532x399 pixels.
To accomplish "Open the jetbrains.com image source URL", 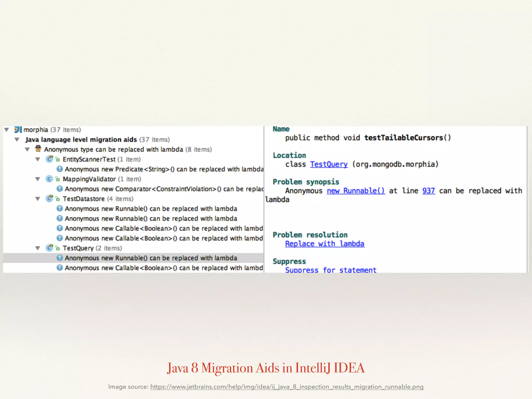I will click(x=287, y=387).
